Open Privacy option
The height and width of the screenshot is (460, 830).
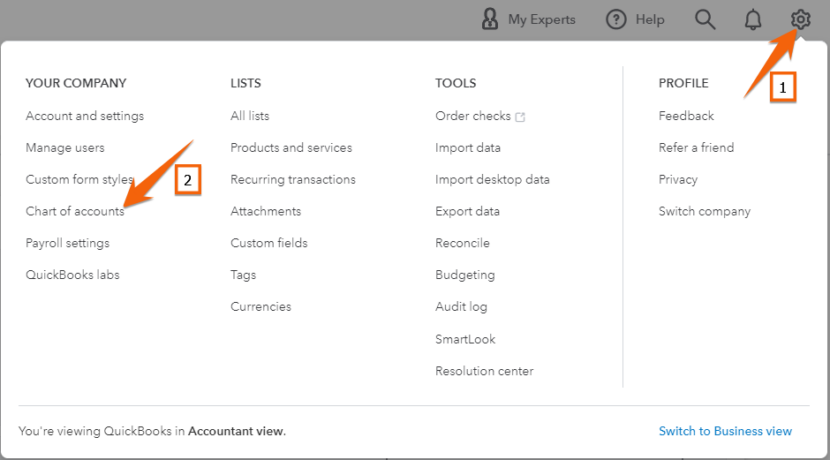(x=678, y=180)
